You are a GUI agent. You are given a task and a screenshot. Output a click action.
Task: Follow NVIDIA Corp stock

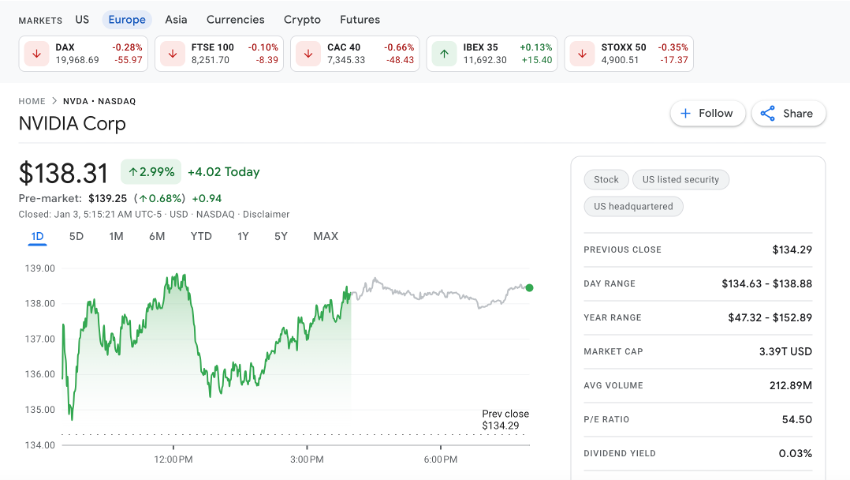click(x=707, y=113)
